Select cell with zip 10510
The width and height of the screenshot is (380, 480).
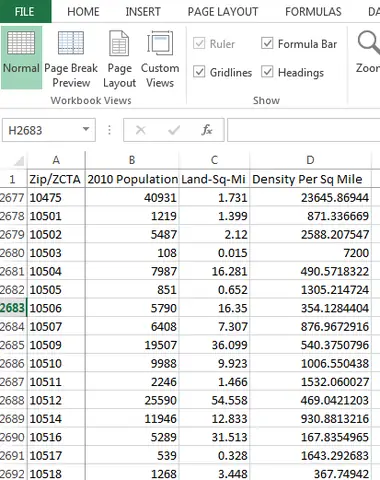[x=56, y=363]
